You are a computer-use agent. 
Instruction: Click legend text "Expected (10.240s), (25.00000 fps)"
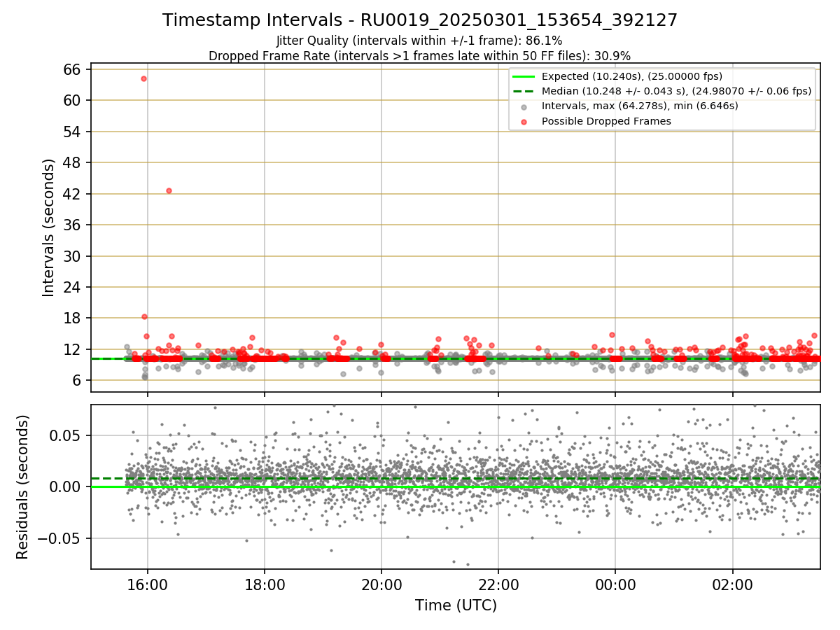click(x=632, y=76)
